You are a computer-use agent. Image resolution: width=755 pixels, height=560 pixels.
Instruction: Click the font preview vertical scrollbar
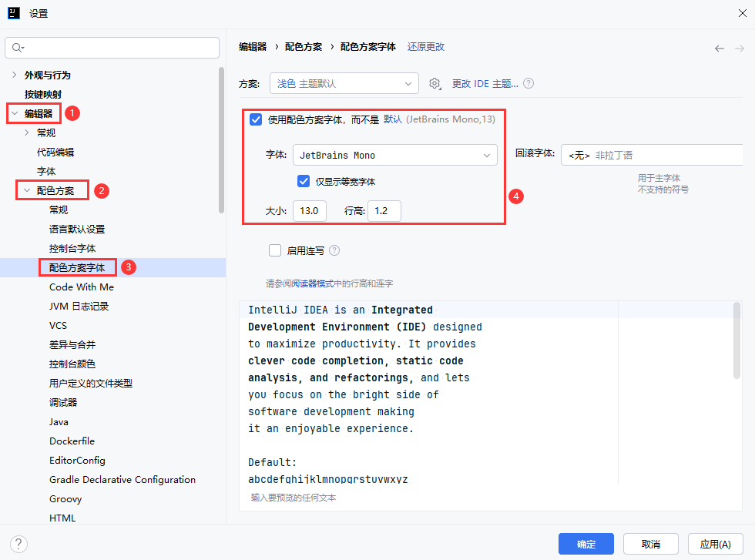point(737,340)
